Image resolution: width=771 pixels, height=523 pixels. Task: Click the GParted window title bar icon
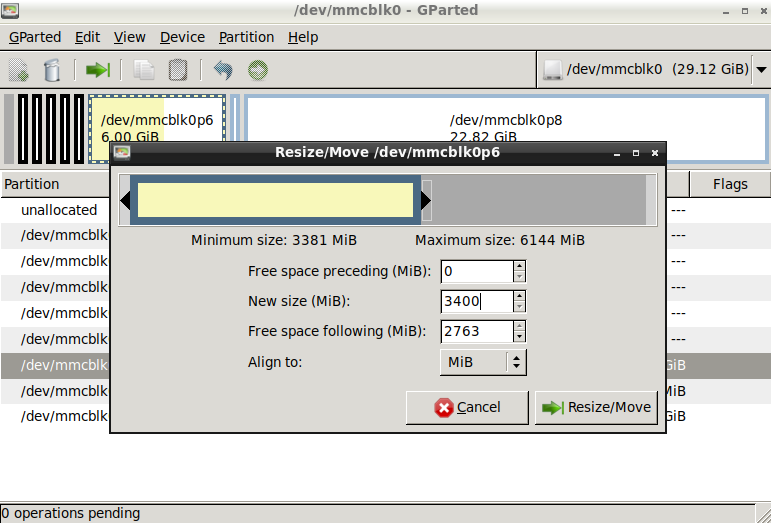click(10, 10)
